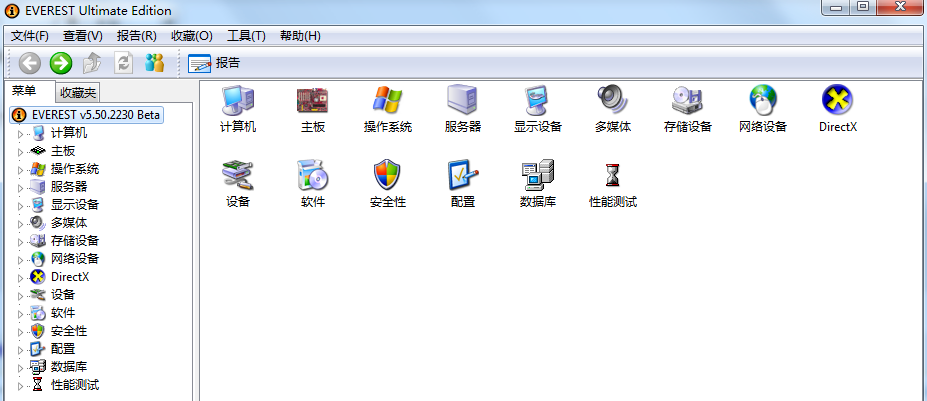Open the 设备 icon in main pane

[238, 175]
